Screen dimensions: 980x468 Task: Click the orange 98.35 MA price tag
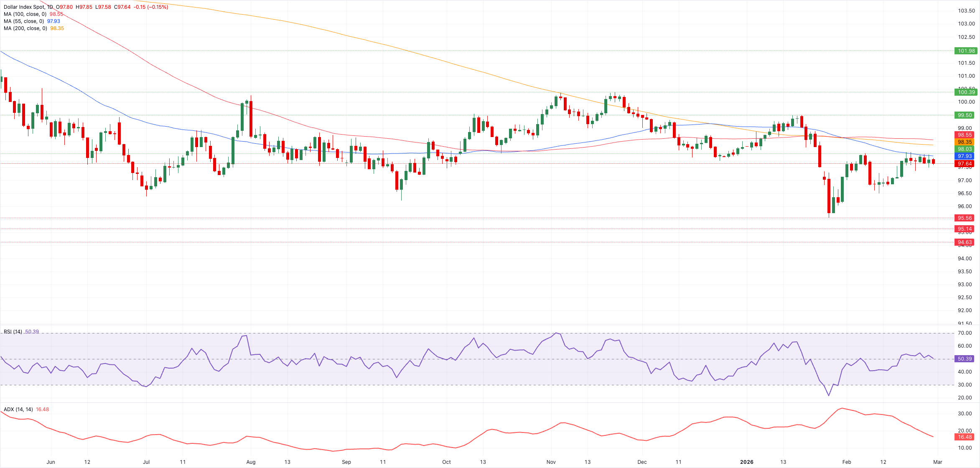coord(965,142)
